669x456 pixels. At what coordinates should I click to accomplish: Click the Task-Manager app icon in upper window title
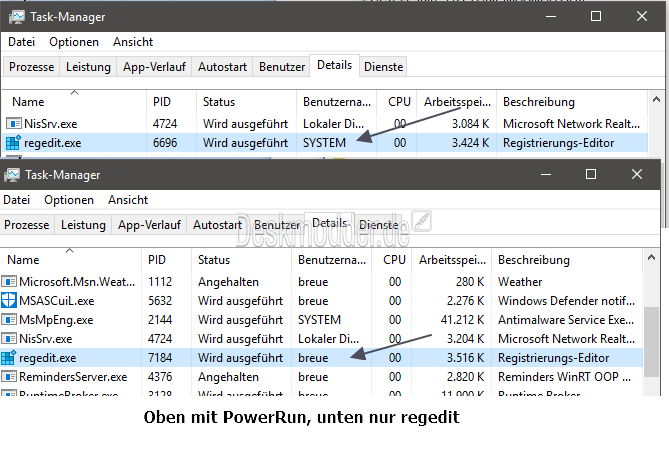(x=16, y=17)
